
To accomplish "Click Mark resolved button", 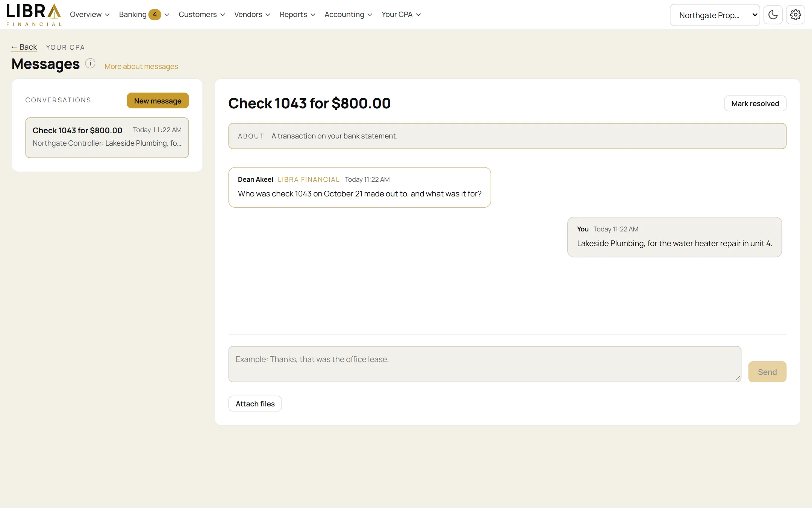I will click(x=755, y=103).
